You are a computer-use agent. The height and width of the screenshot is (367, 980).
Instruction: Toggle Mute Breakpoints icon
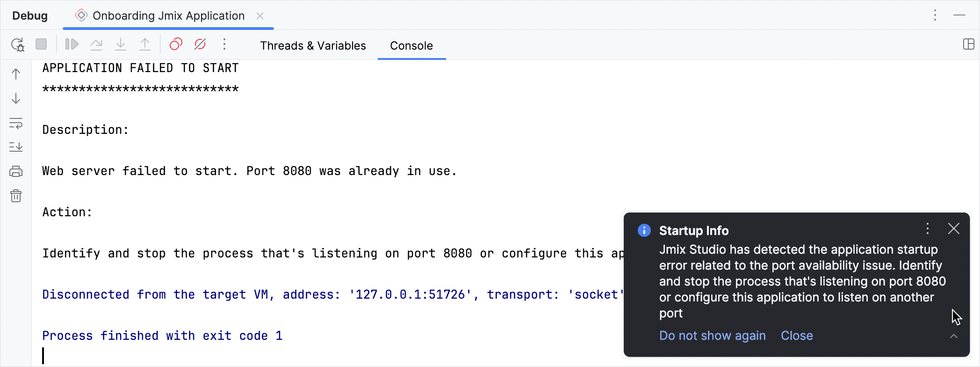tap(200, 44)
